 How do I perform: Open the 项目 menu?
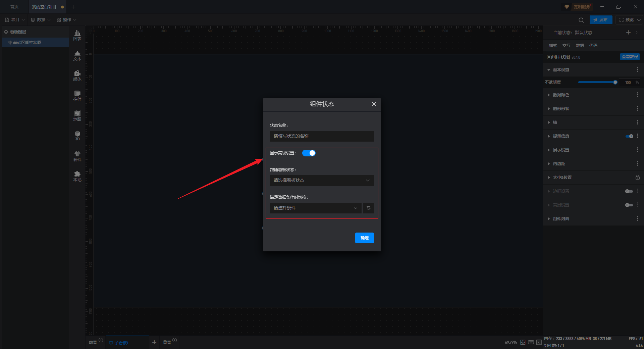[15, 20]
